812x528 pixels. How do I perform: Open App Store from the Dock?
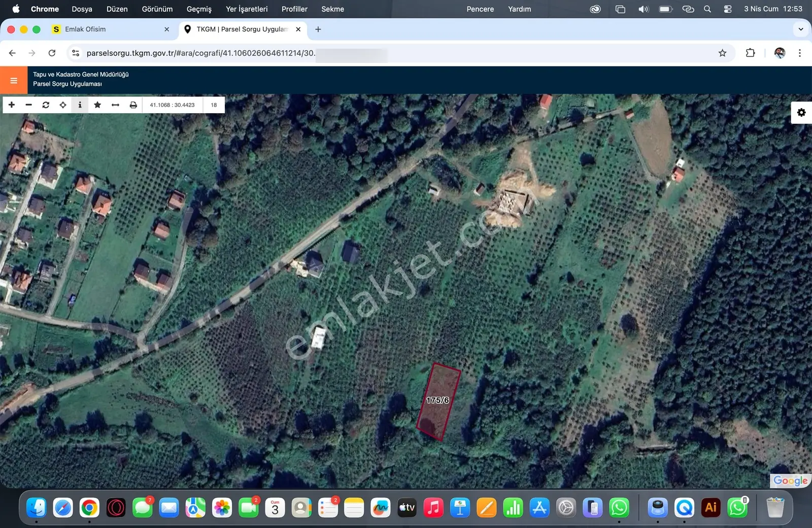[539, 507]
